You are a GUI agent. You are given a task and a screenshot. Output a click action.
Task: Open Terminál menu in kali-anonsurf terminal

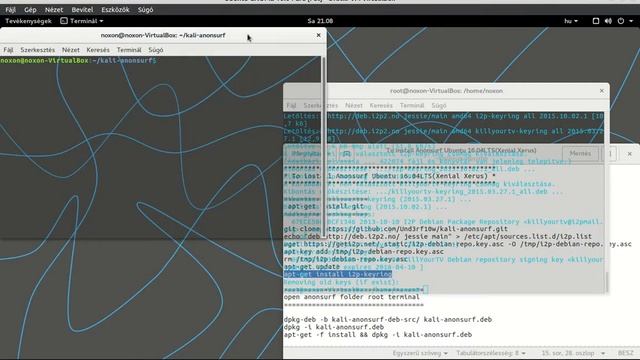pos(129,50)
